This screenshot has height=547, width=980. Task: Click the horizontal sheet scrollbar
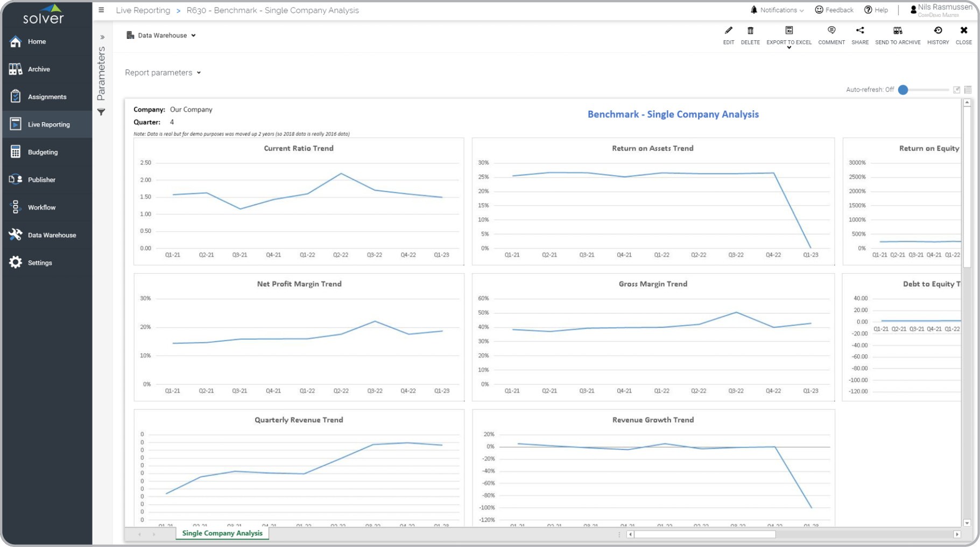(x=705, y=534)
